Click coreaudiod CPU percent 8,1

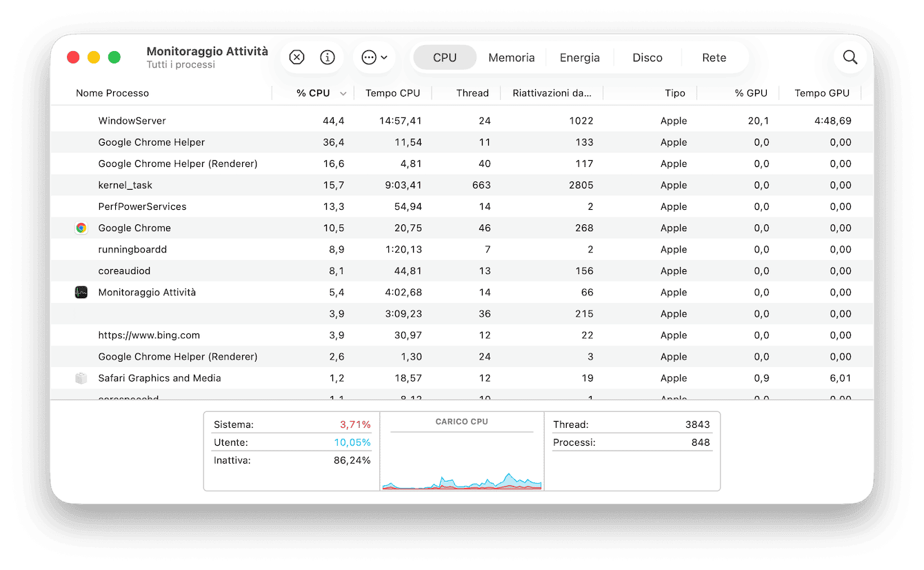[337, 271]
